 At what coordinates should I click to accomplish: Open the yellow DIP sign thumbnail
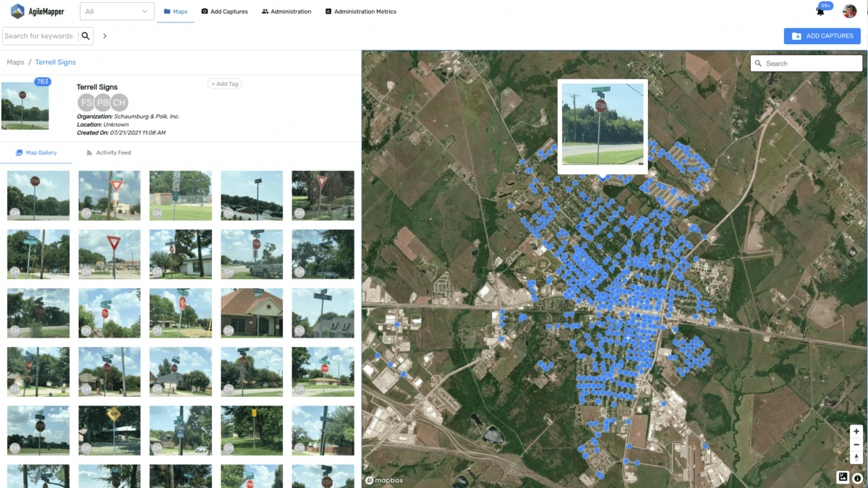pos(109,430)
